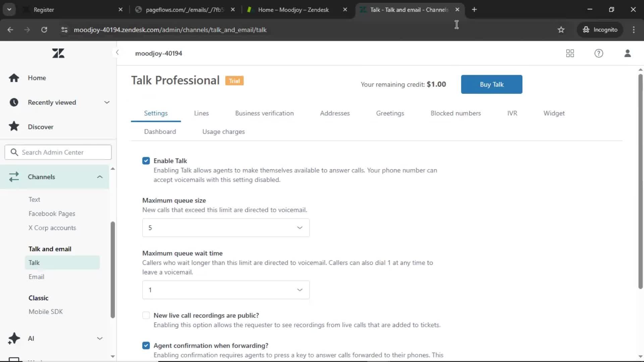644x362 pixels.
Task: Click the Search Admin Center field
Action: tap(58, 153)
